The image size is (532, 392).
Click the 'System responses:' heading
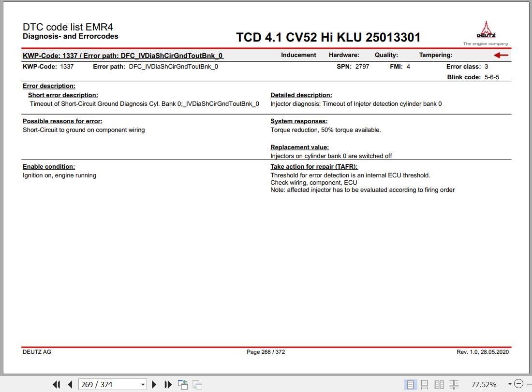click(x=299, y=121)
